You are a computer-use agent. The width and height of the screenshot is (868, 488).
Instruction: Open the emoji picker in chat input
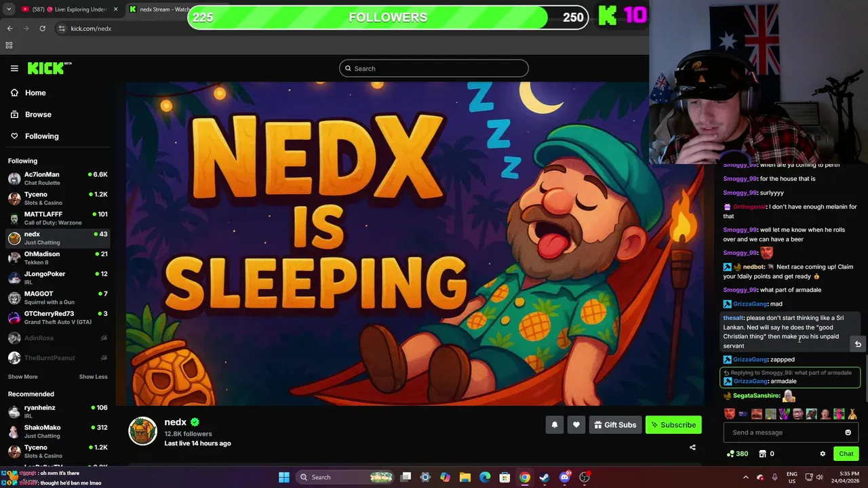[x=848, y=432]
